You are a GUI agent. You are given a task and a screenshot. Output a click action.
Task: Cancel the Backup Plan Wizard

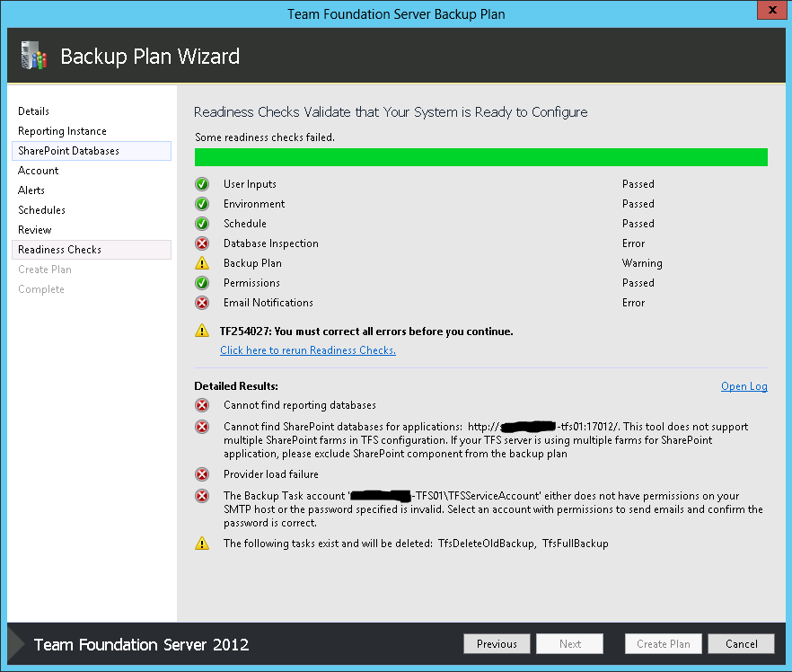pyautogui.click(x=741, y=643)
